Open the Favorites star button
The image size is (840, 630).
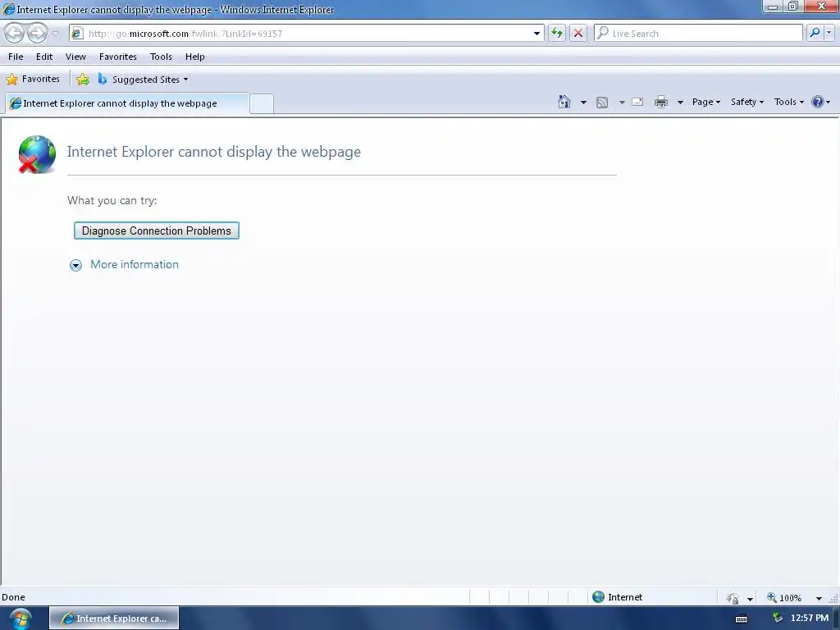(x=33, y=80)
